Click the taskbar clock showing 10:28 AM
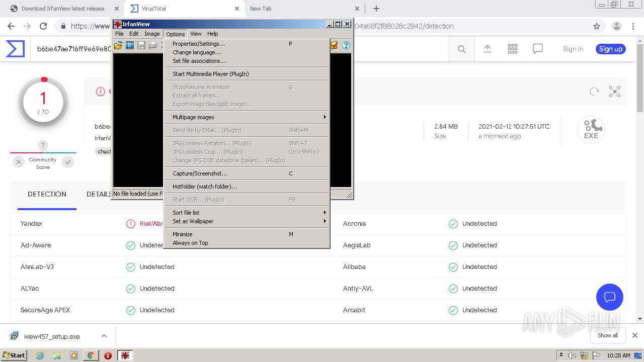Image resolution: width=644 pixels, height=362 pixels. pyautogui.click(x=618, y=355)
